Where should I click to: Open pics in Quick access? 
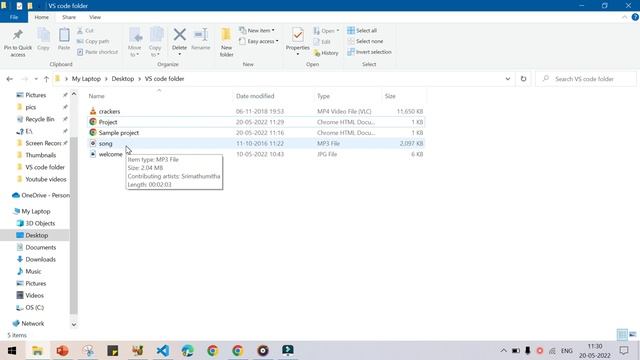pyautogui.click(x=31, y=107)
